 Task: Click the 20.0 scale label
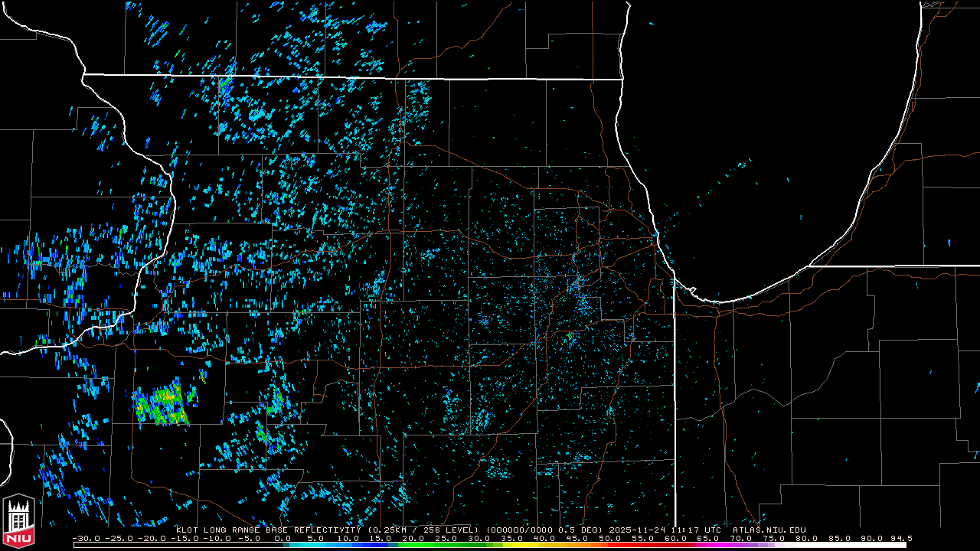(x=413, y=538)
